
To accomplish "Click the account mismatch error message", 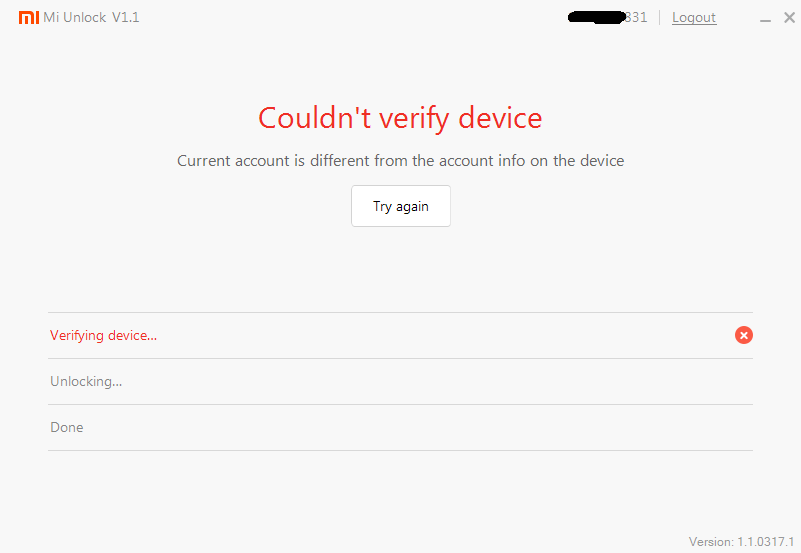I will (400, 160).
